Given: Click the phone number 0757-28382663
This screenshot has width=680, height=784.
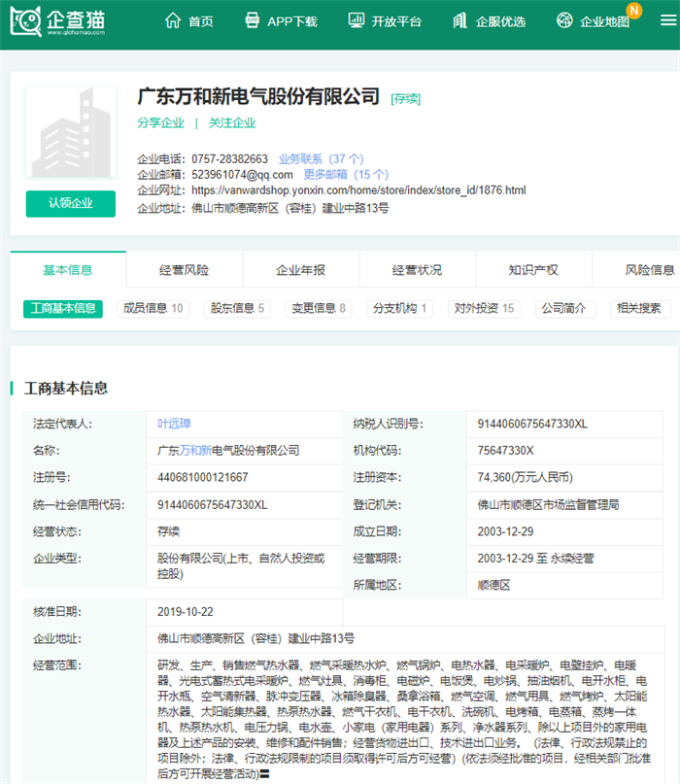Looking at the screenshot, I should [230, 159].
